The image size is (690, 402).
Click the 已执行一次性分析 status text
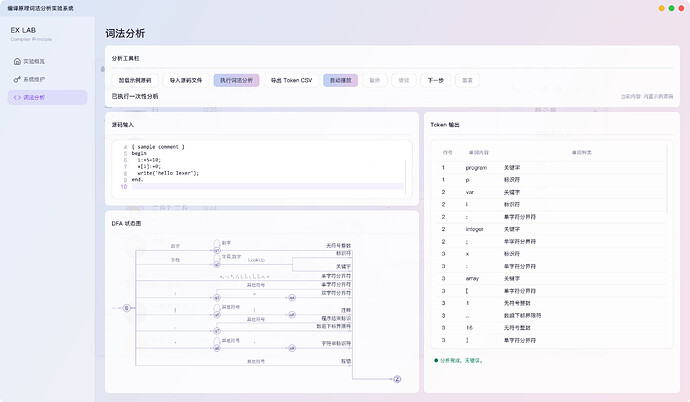click(x=135, y=96)
